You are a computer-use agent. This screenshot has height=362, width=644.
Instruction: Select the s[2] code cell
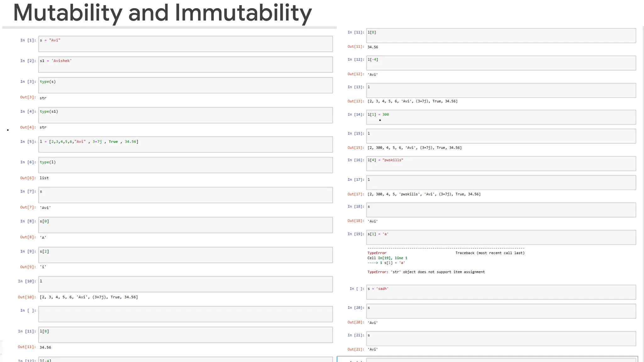click(186, 255)
